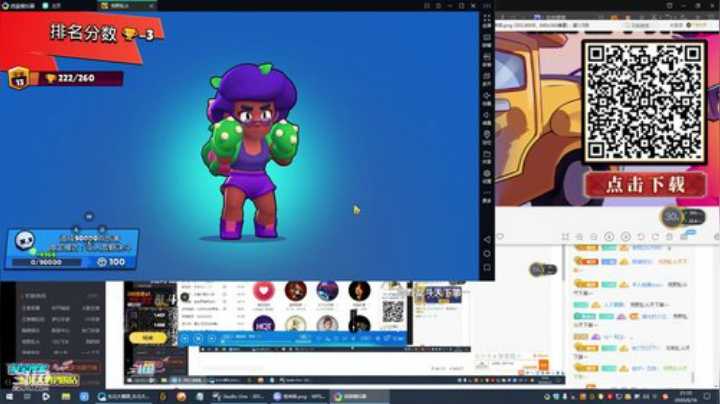This screenshot has width=720, height=404.
Task: Click previous track in the music player
Action: (x=185, y=338)
